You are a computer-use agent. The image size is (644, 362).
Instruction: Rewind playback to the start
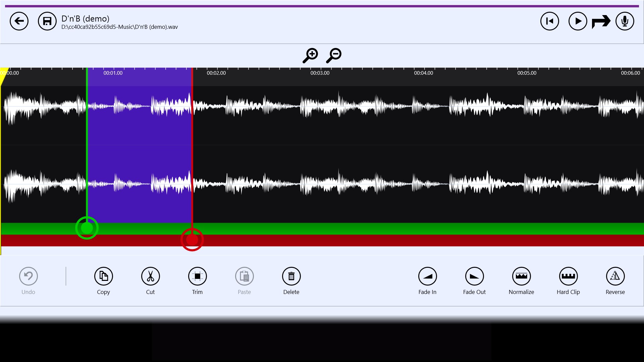coord(550,21)
